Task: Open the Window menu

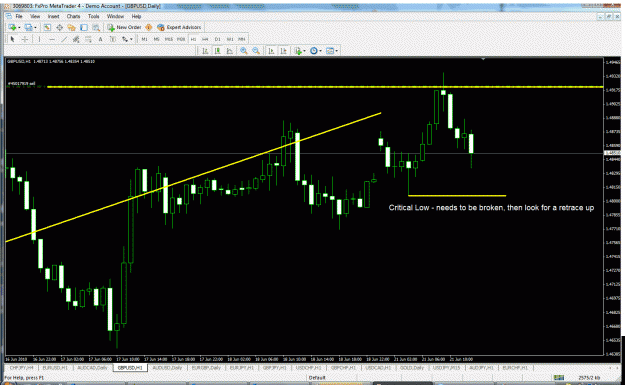Action: click(x=115, y=16)
